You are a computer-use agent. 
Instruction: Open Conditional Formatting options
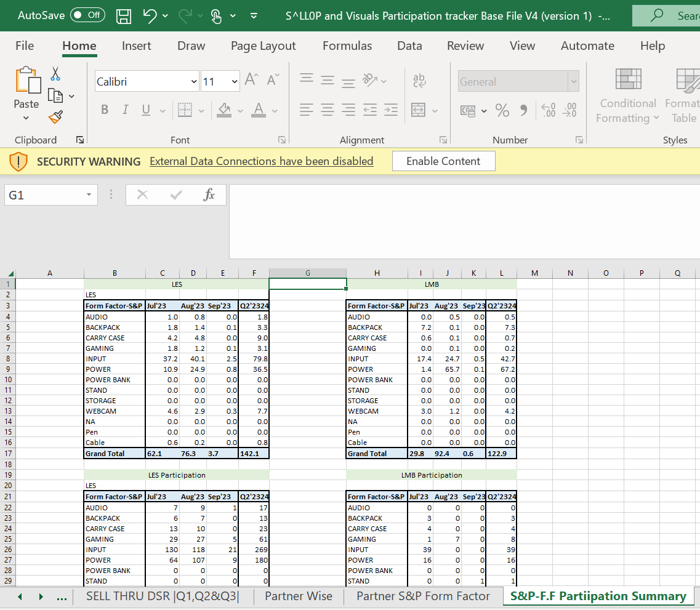pos(627,95)
